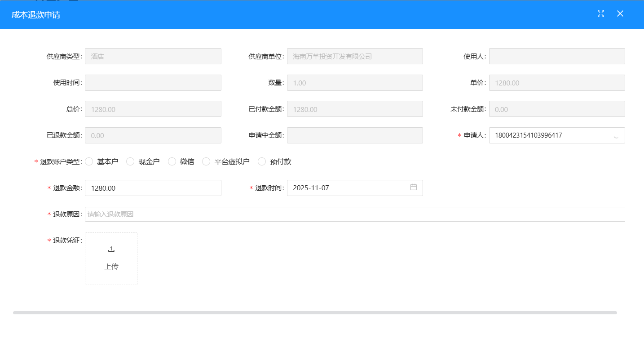This screenshot has width=644, height=344.
Task: Choose 微信 as refund account type
Action: (172, 161)
